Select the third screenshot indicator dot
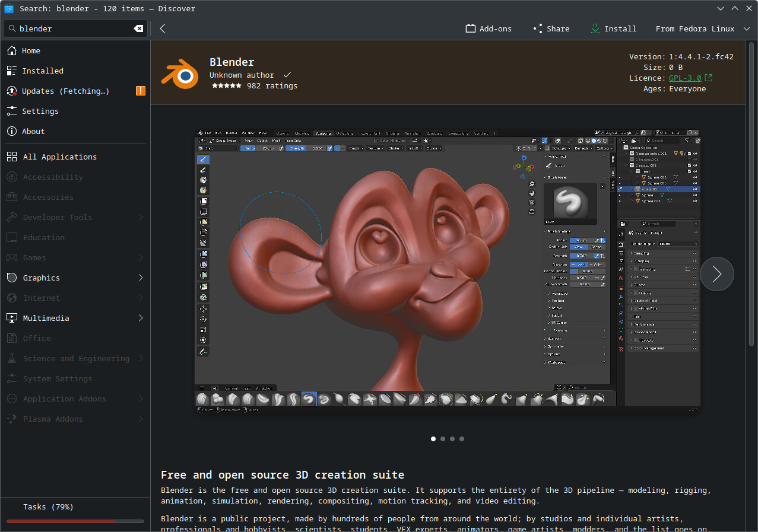The height and width of the screenshot is (532, 758). 452,439
